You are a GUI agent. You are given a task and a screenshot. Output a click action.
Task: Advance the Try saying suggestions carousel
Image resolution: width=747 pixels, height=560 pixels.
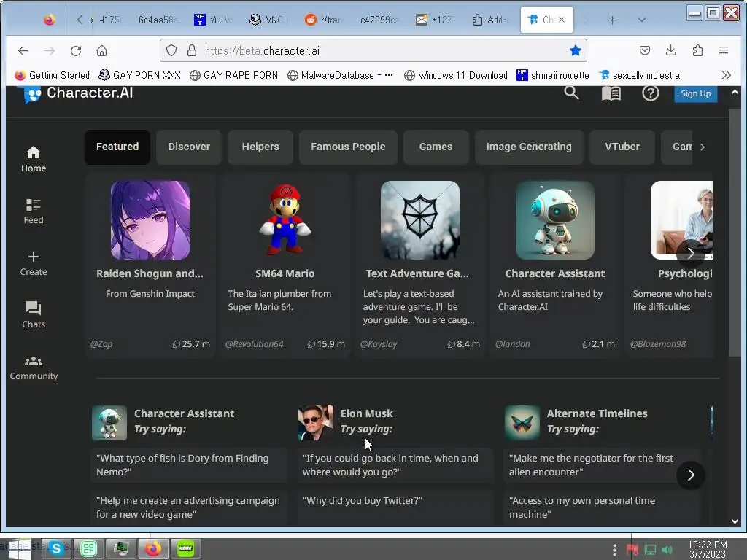(691, 475)
